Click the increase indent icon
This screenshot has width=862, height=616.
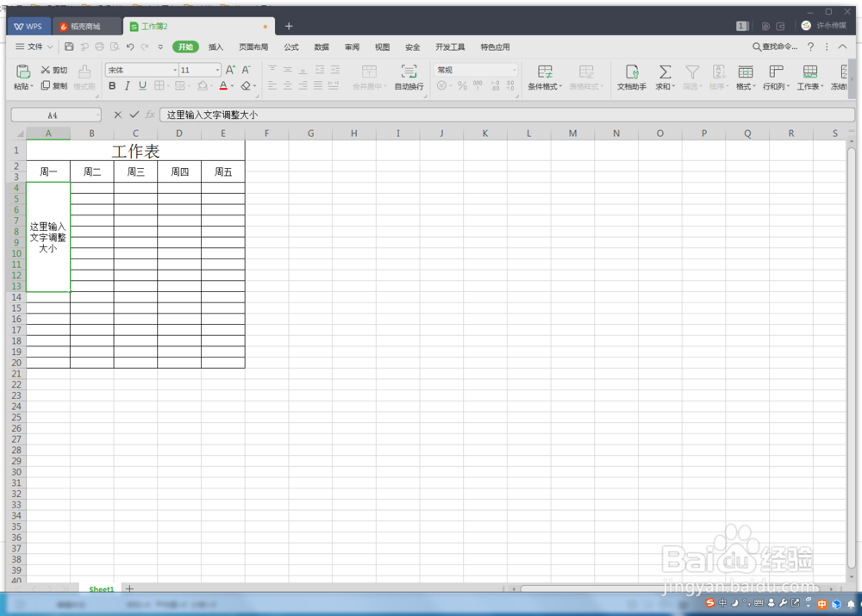click(x=334, y=70)
